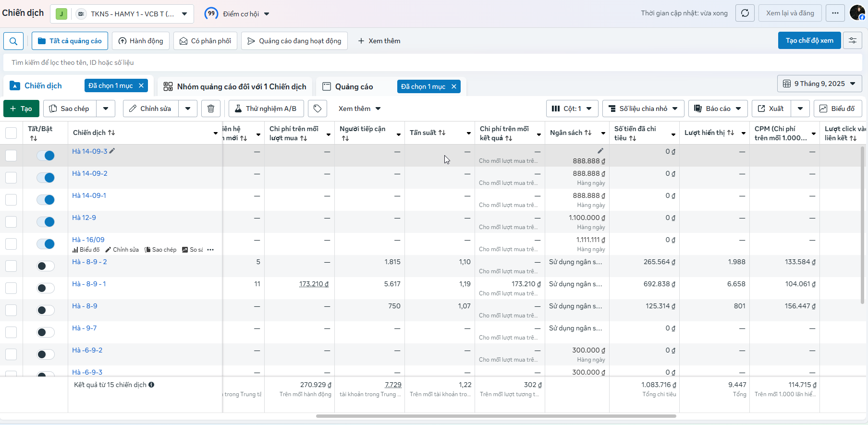This screenshot has height=425, width=868.
Task: Expand the Chỉnh sửa dropdown arrow
Action: pos(188,109)
